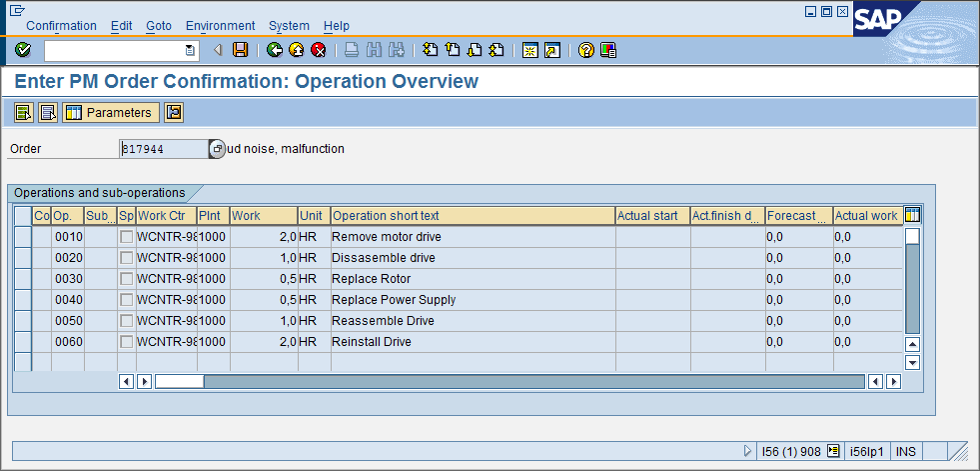
Task: Toggle the Sp checkbox for operation 0060
Action: pos(127,342)
